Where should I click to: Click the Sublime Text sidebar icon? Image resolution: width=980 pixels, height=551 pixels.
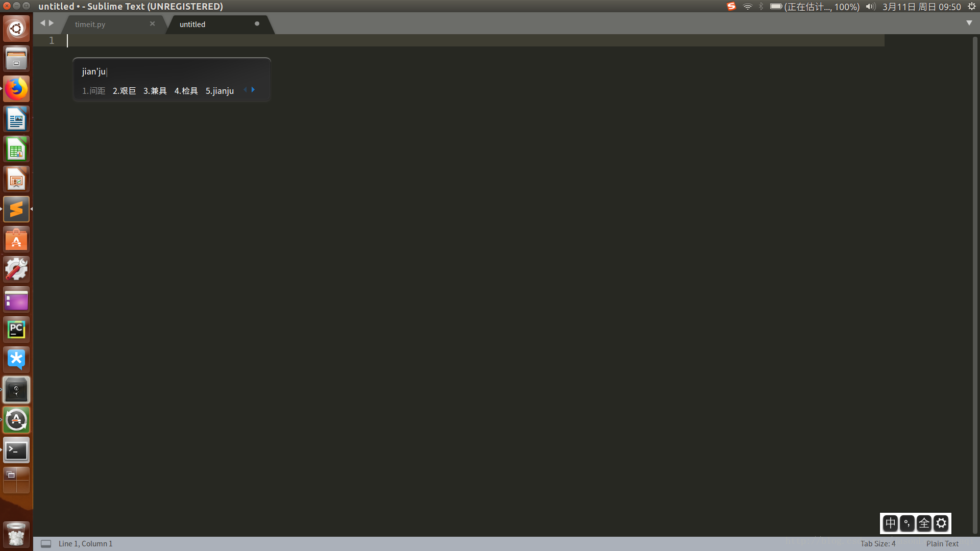[x=16, y=209]
